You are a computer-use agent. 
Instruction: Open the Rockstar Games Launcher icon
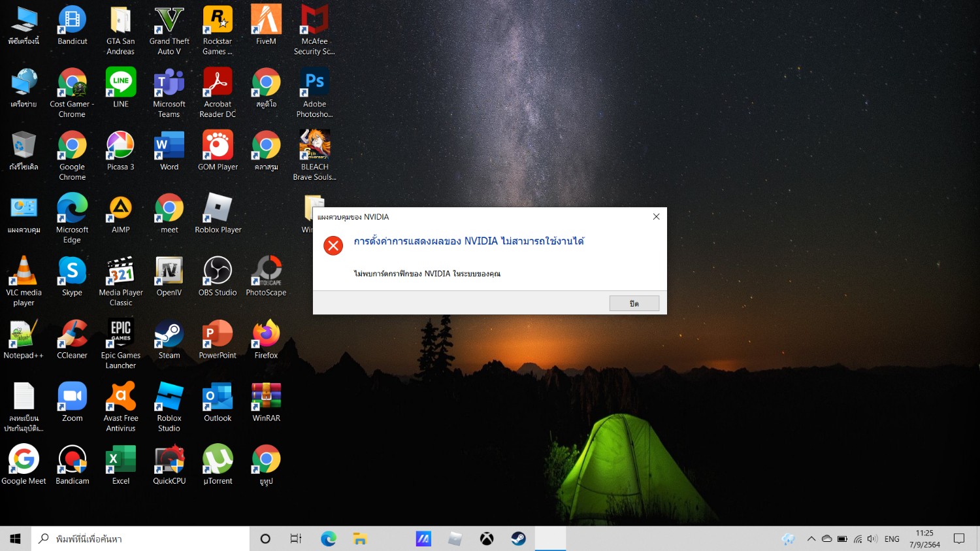[x=218, y=30]
